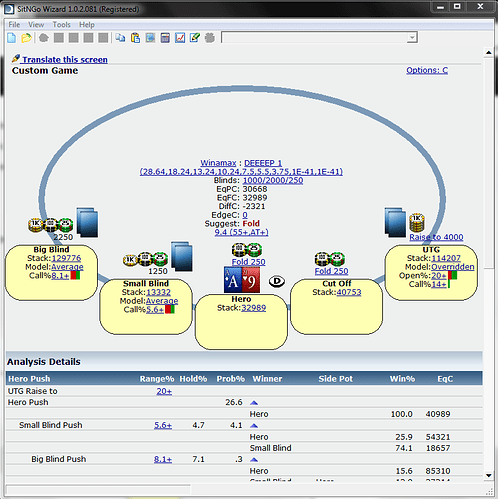Collapse the Small Blind Push row arrow
Viewport: 498px width, 499px height.
[254, 426]
